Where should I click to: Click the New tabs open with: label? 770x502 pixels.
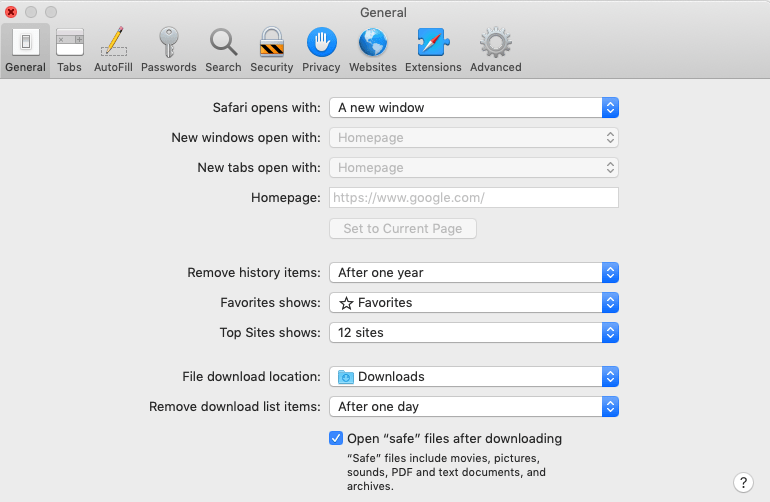coord(259,167)
